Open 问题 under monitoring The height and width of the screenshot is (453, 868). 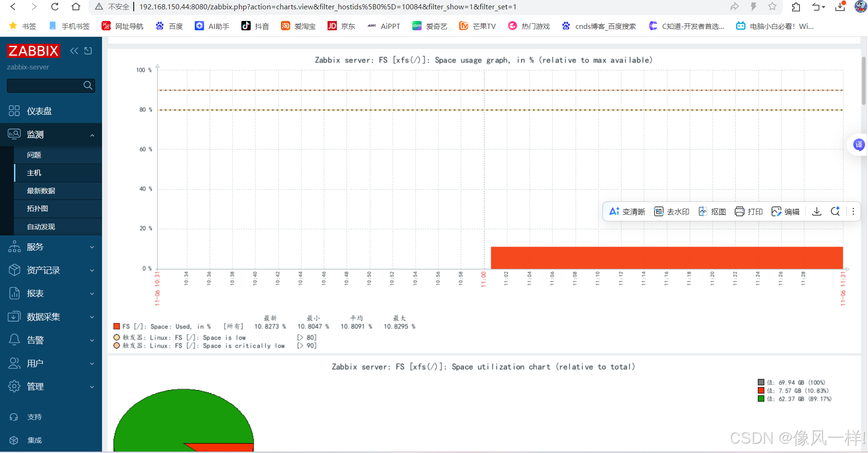pyautogui.click(x=58, y=155)
